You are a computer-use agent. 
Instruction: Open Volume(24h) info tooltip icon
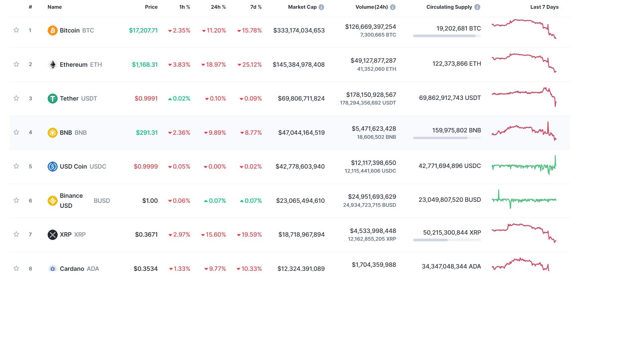(393, 7)
